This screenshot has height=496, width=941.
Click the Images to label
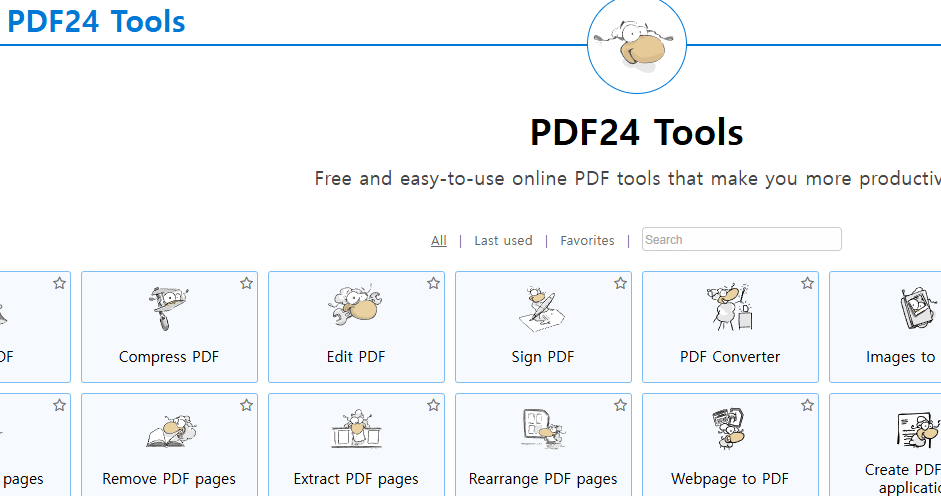click(900, 357)
